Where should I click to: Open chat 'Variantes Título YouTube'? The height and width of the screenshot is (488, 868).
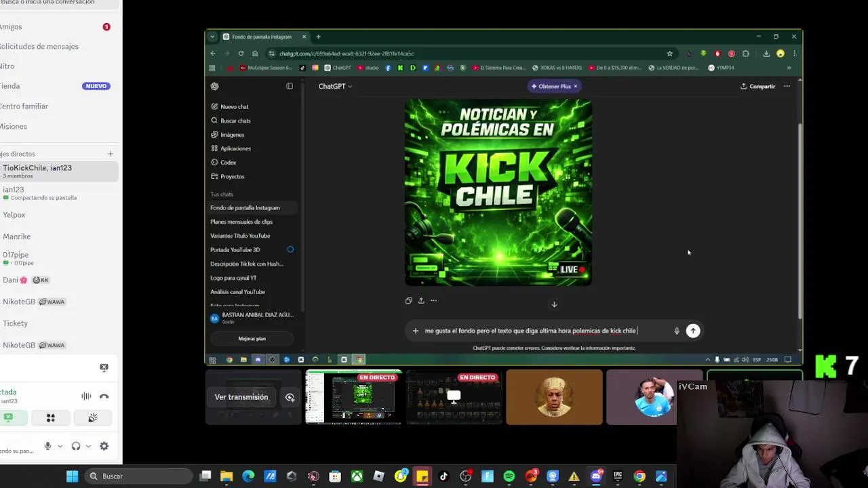[240, 236]
